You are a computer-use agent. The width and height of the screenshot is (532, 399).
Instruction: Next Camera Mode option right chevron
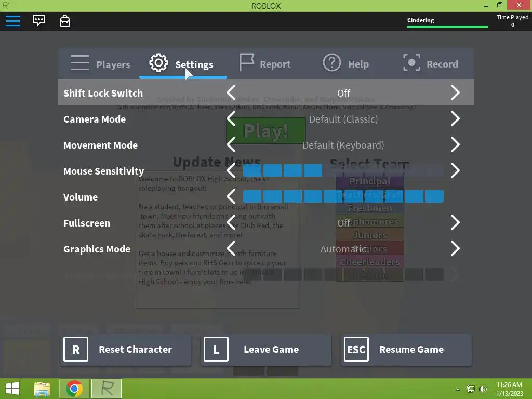455,119
